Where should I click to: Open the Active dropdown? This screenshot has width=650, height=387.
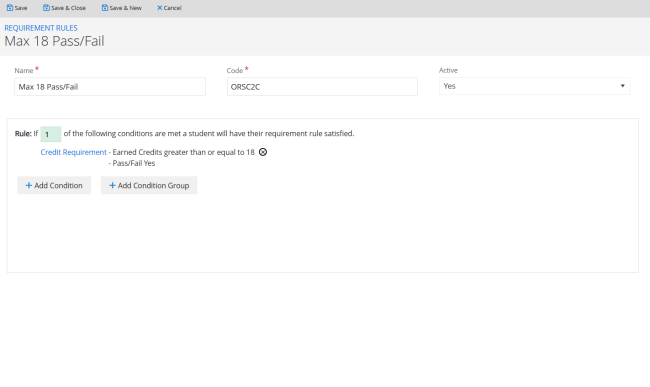[x=534, y=86]
